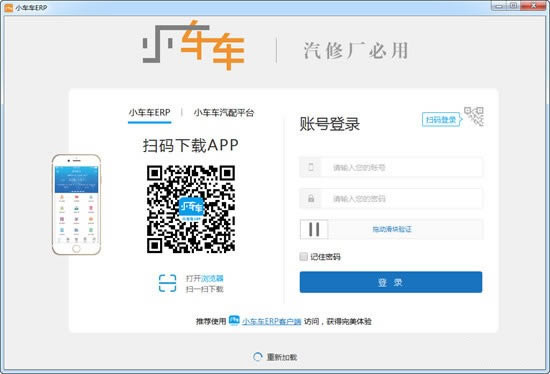Viewport: 550px width, 374px height.
Task: Focus the password input field
Action: click(x=391, y=199)
